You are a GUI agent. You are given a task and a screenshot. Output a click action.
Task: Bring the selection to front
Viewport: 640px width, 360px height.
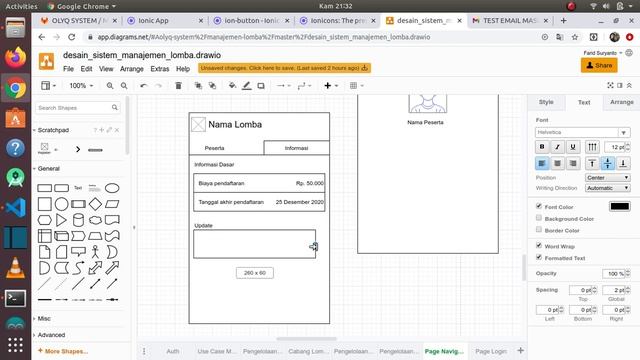[198, 86]
